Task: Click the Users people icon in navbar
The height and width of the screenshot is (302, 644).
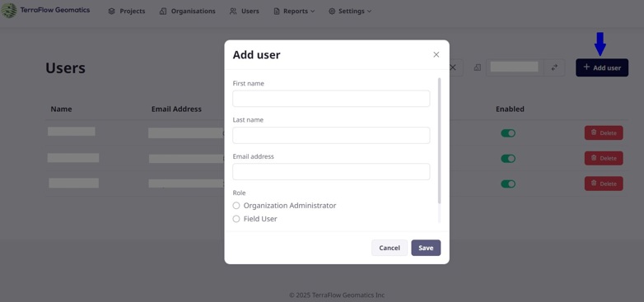Action: [x=233, y=12]
